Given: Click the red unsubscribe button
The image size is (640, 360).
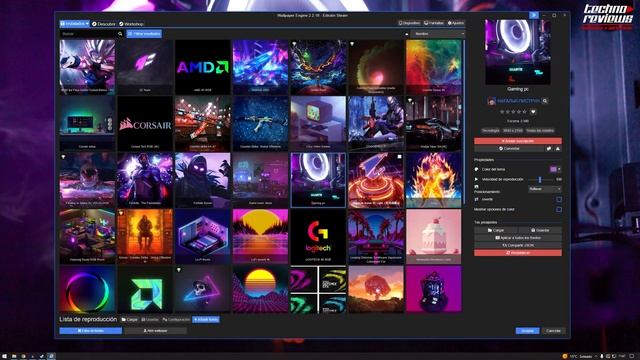Looking at the screenshot, I should [518, 141].
